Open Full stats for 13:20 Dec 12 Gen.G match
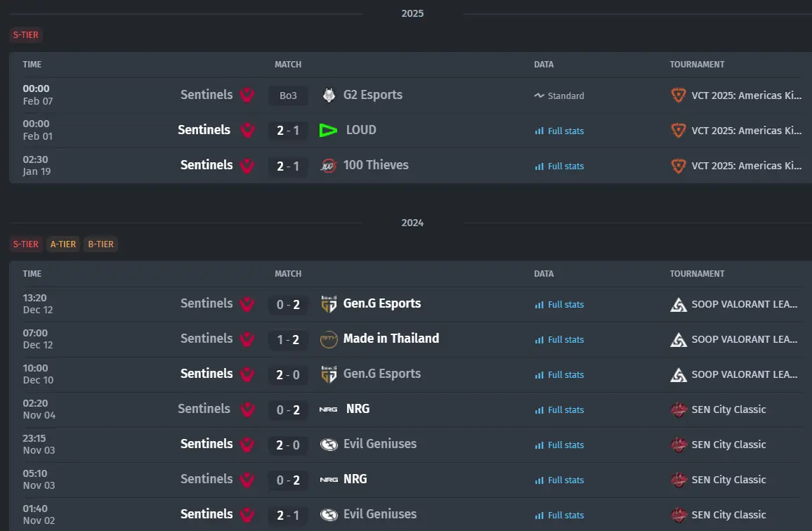The image size is (812, 531). point(559,305)
